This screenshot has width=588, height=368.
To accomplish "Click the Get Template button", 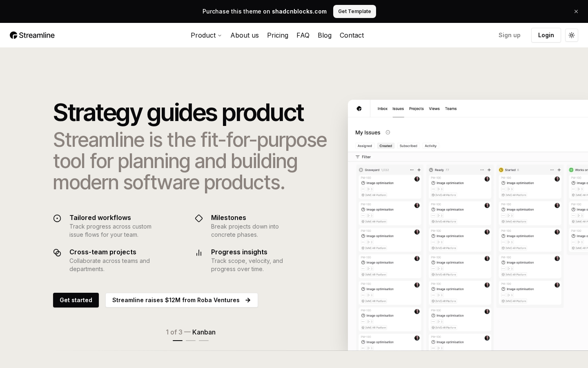I will pyautogui.click(x=354, y=11).
